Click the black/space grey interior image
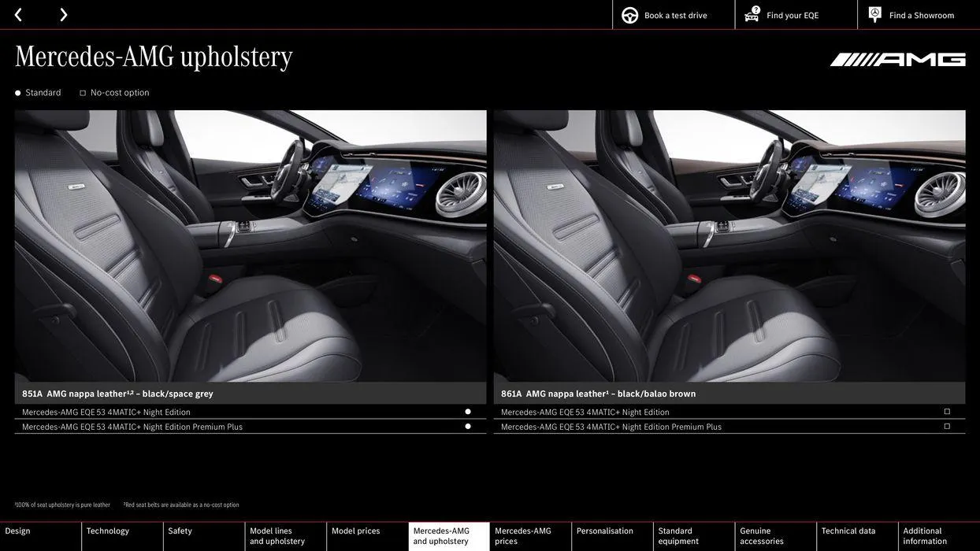The height and width of the screenshot is (551, 980). pyautogui.click(x=251, y=246)
